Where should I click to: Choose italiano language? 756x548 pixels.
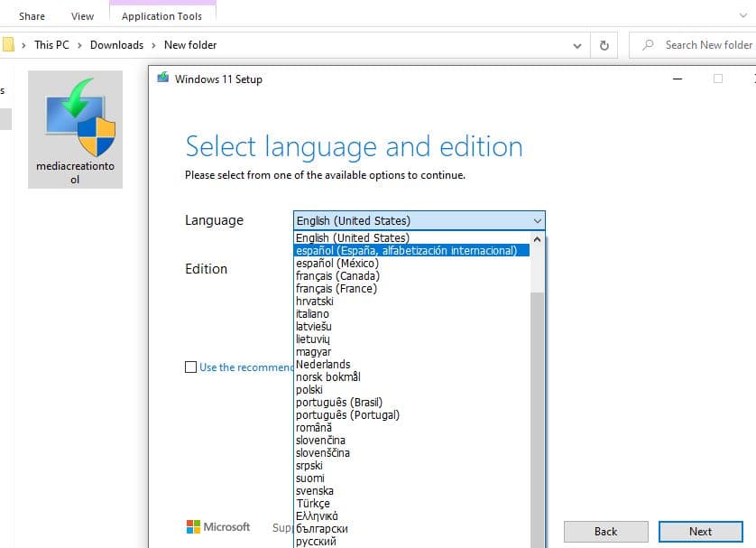[411, 313]
